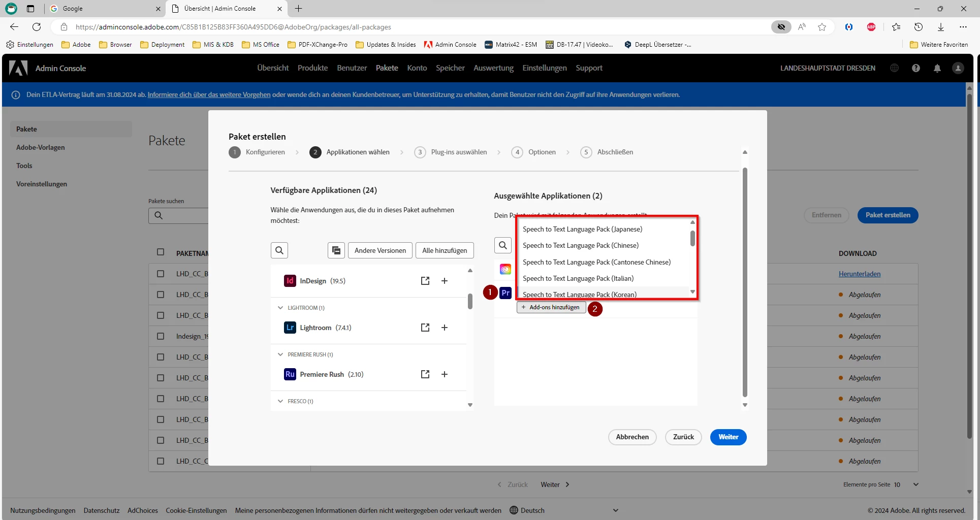Switch to the Google browser tab
Screen dimensions: 980x520
point(105,9)
